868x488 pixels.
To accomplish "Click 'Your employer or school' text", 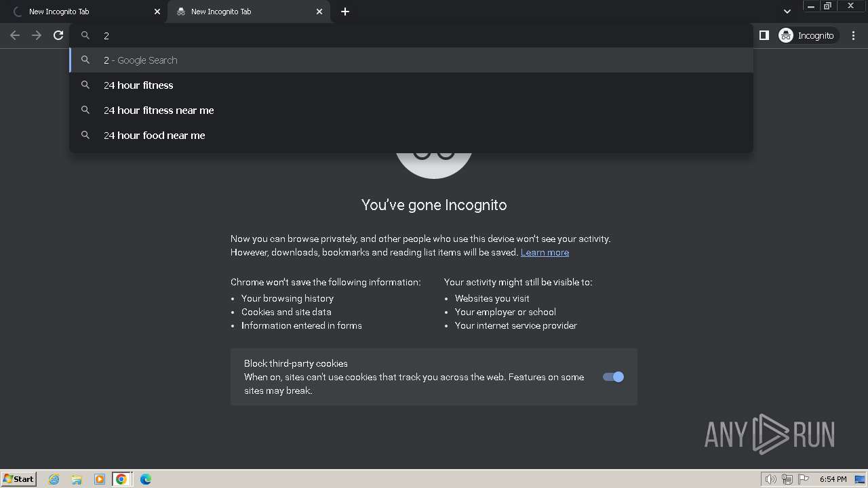I will [505, 312].
